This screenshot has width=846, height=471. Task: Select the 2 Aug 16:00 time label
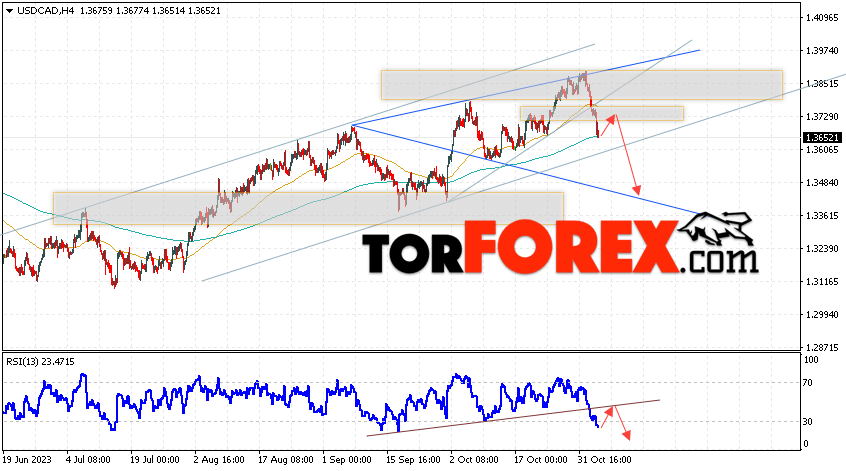pos(219,460)
